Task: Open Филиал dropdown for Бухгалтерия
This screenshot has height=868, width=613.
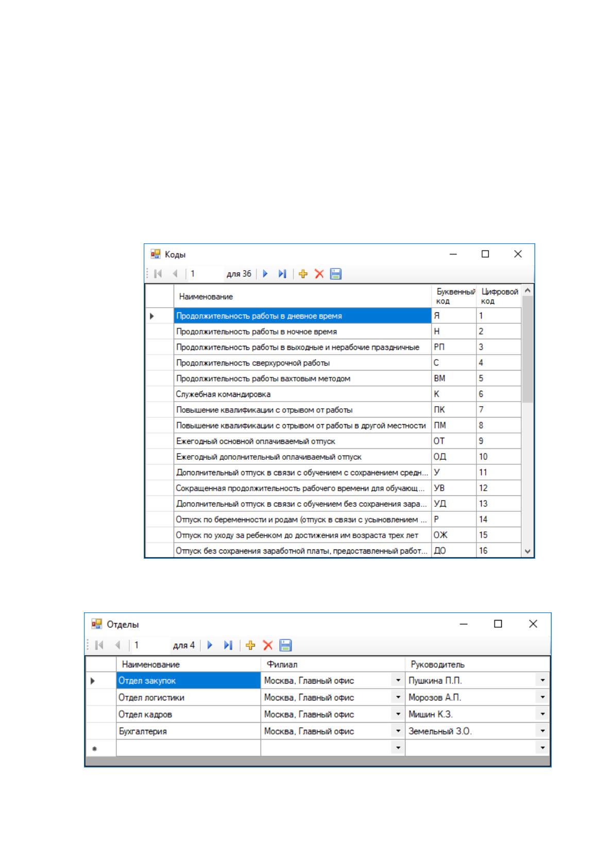Action: coord(398,731)
